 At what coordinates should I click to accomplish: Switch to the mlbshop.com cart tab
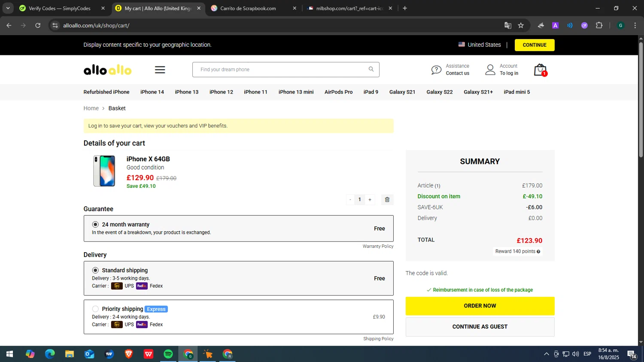(x=349, y=8)
